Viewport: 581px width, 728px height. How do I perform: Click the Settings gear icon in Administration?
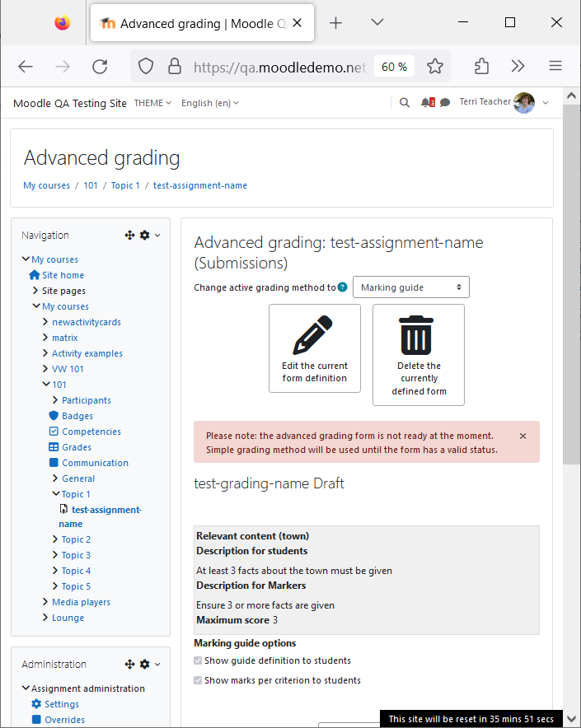pyautogui.click(x=36, y=704)
